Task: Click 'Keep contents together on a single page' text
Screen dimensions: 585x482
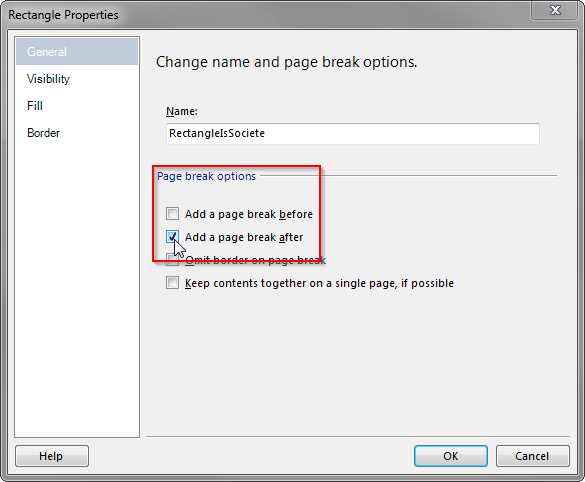Action: click(319, 283)
